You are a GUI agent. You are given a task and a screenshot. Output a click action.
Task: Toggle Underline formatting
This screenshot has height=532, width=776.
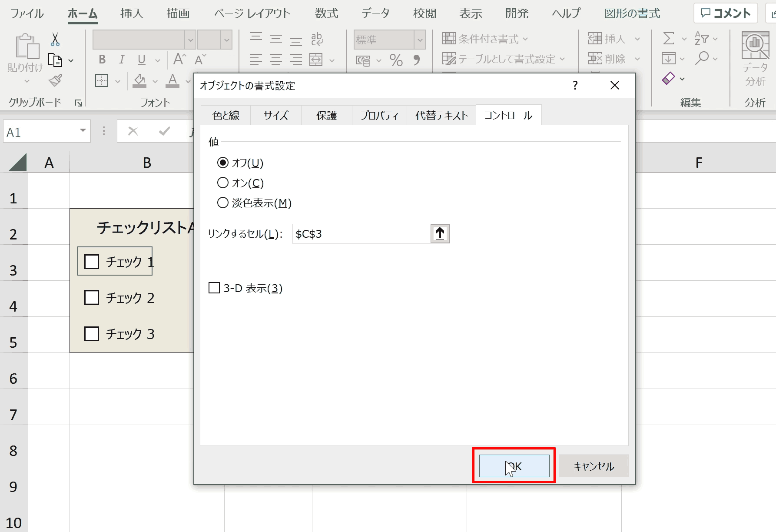click(x=142, y=60)
